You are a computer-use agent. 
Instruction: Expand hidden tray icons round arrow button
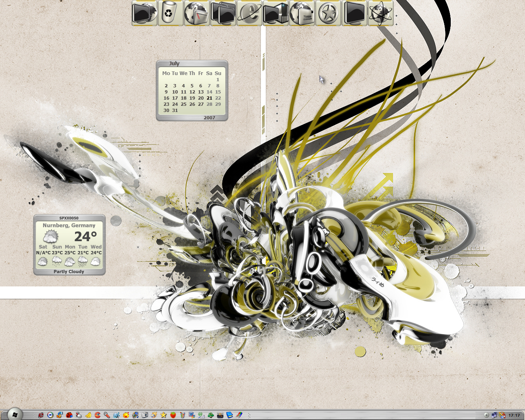coord(486,415)
